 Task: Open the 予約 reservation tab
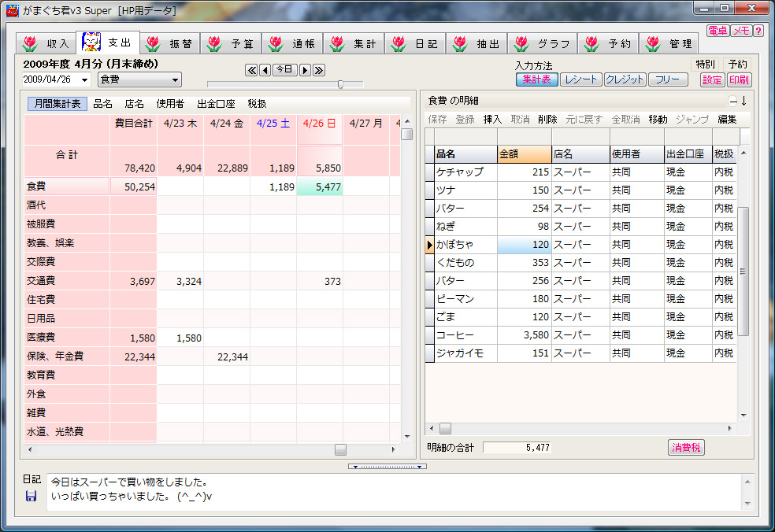[608, 43]
